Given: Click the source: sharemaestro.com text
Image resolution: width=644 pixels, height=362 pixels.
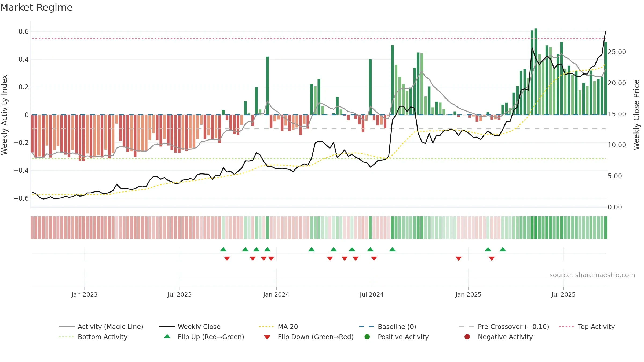Looking at the screenshot, I should click(x=592, y=275).
